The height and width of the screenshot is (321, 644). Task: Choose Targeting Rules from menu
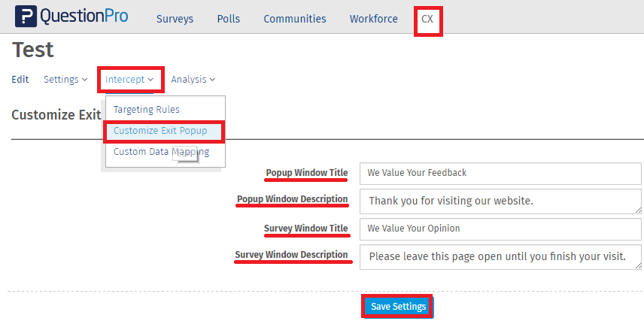click(147, 110)
